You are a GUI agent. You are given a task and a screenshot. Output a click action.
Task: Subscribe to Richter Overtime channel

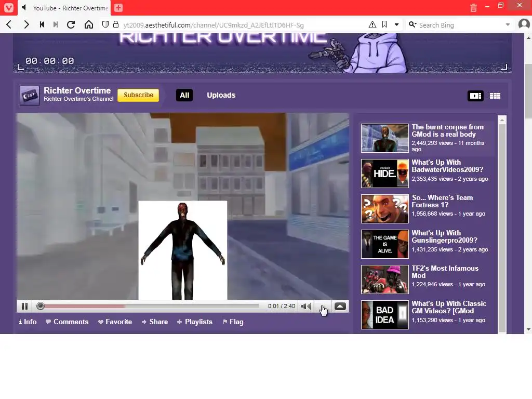138,95
